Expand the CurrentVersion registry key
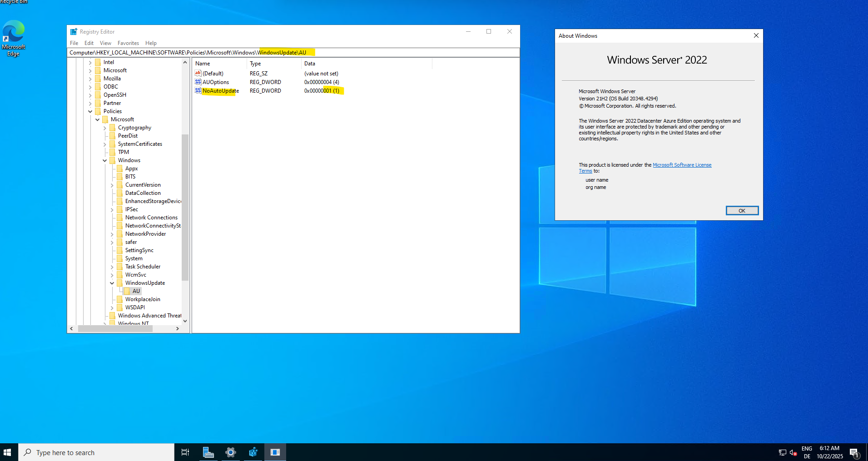This screenshot has width=868, height=461. tap(112, 185)
